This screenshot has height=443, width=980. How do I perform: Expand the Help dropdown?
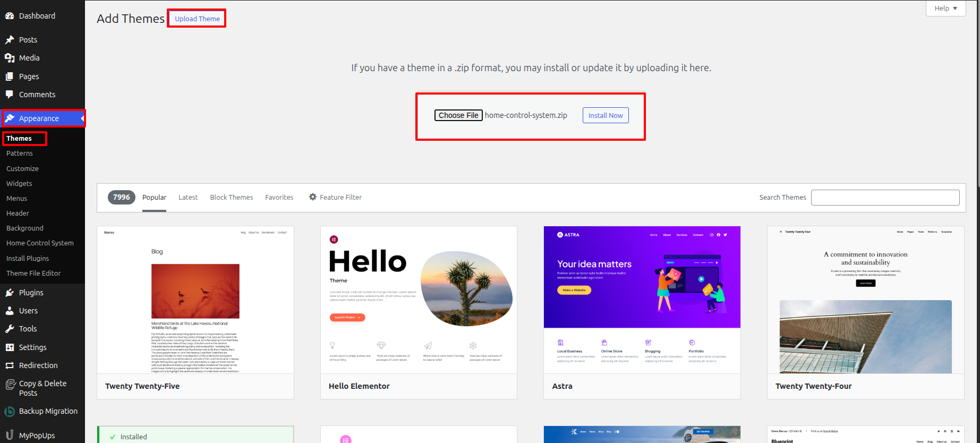click(945, 8)
